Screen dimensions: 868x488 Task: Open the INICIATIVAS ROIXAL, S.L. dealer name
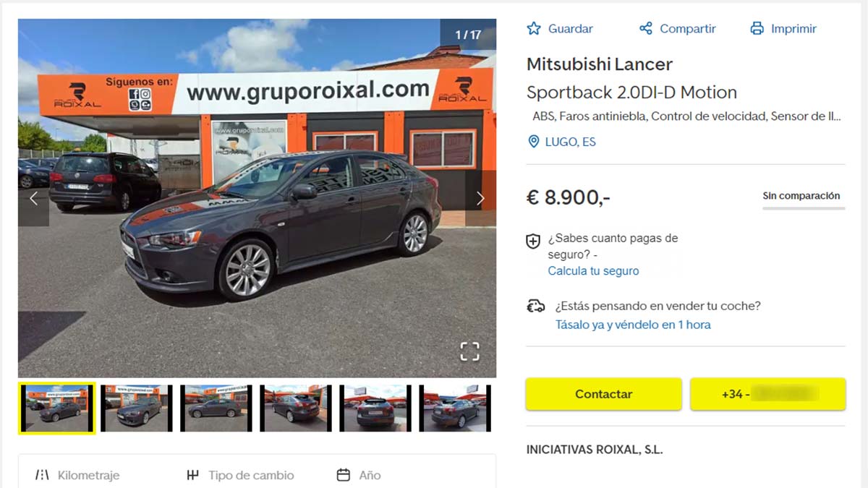595,450
